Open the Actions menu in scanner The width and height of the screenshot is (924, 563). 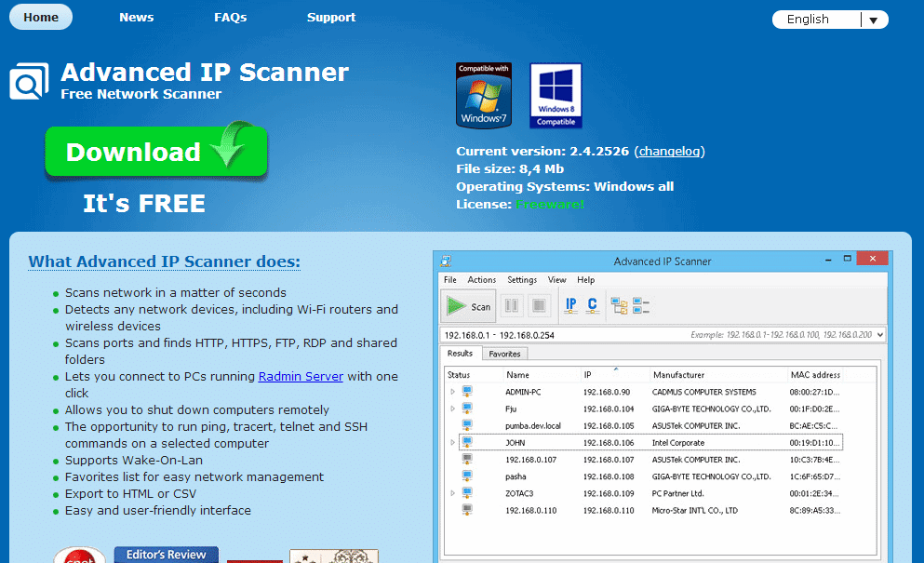pos(481,279)
